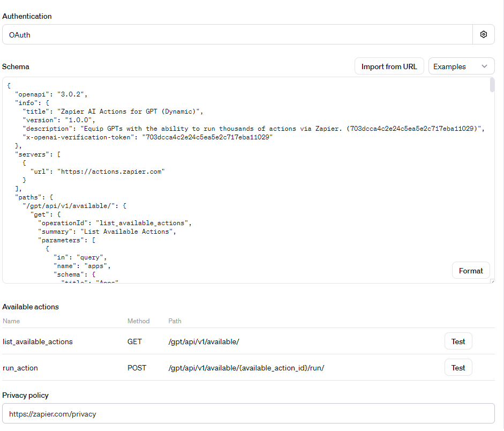Click the OAuth authentication field
The width and height of the screenshot is (504, 431).
(237, 34)
